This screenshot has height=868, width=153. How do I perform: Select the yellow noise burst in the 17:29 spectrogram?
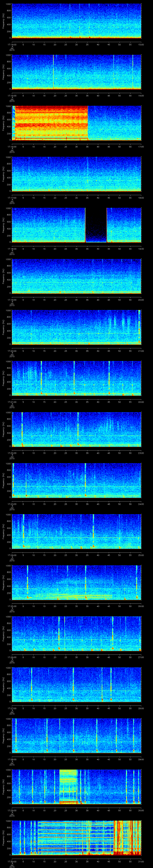pyautogui.click(x=68, y=786)
